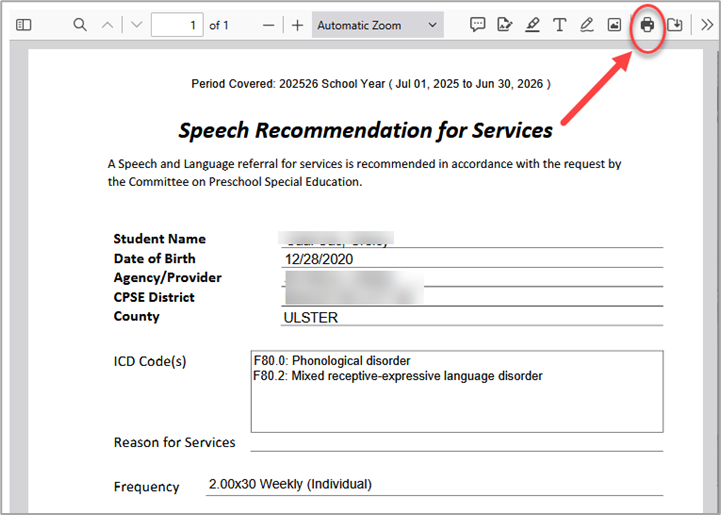Select the draw pen tool

pyautogui.click(x=587, y=25)
